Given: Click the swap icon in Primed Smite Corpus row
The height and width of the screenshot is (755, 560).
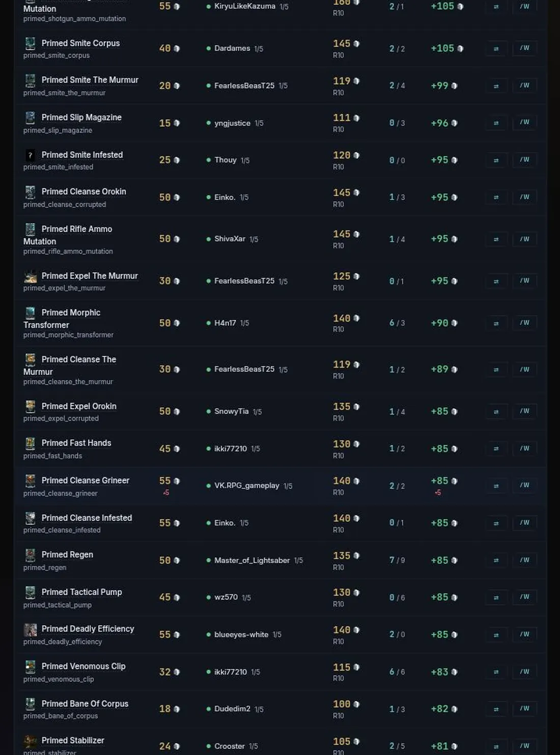Looking at the screenshot, I should tap(496, 48).
